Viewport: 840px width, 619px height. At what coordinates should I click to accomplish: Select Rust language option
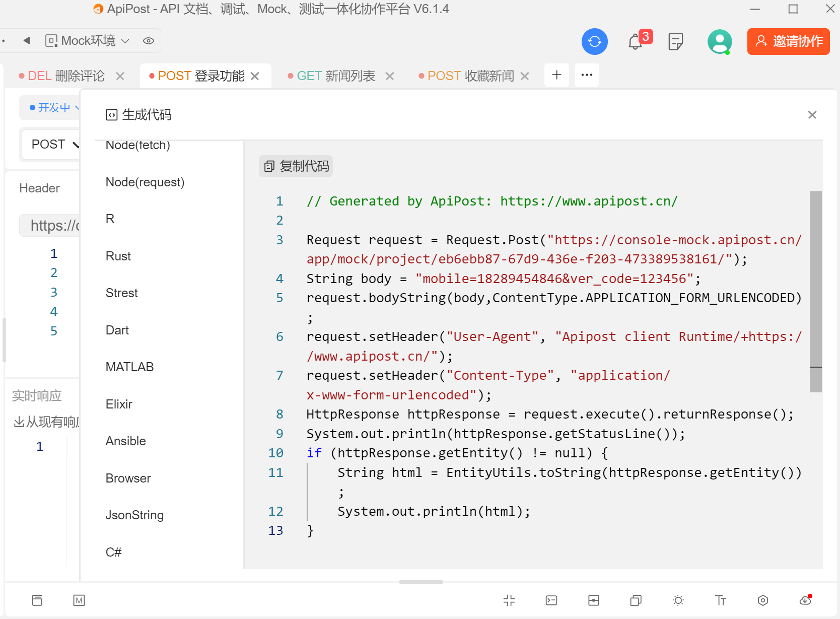(x=118, y=256)
